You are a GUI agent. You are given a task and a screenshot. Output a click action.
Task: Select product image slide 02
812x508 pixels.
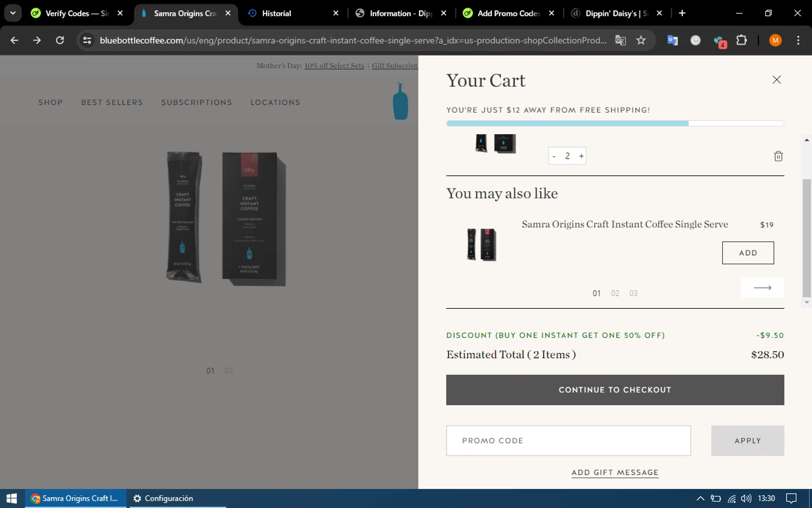coord(228,371)
